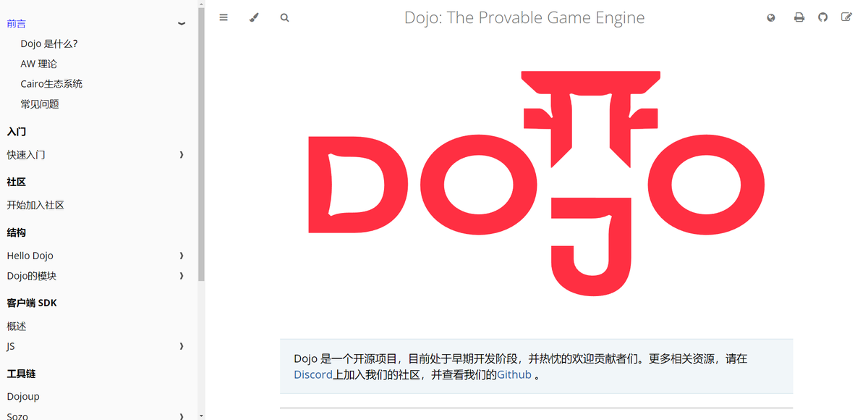
Task: Collapse the 前言 section chevron
Action: [182, 23]
